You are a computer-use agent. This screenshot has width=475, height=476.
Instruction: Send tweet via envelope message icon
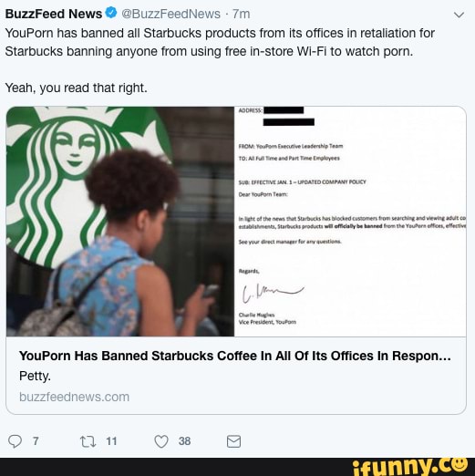[233, 441]
